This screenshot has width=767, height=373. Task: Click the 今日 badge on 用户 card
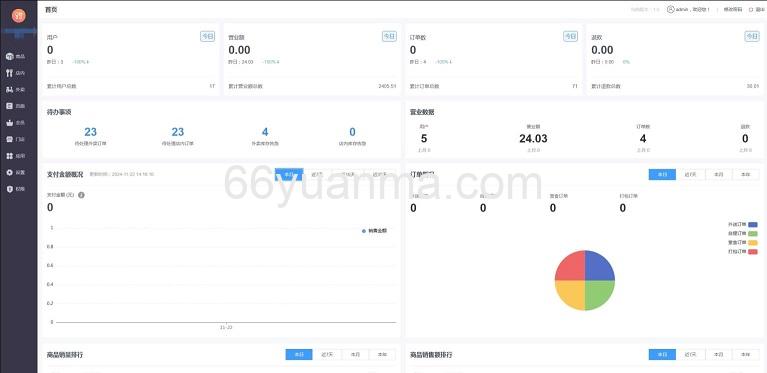[207, 36]
